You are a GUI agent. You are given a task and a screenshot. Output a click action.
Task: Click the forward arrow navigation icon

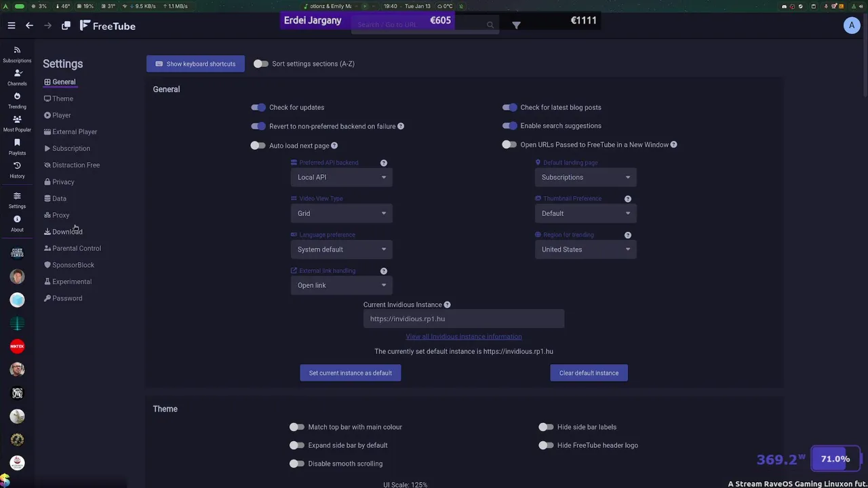[47, 26]
